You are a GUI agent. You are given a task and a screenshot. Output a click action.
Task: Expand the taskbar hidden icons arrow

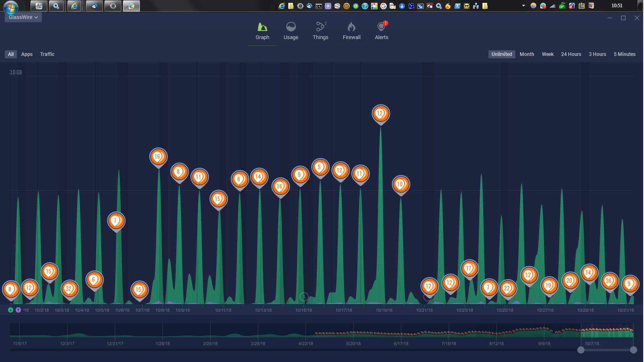(523, 6)
